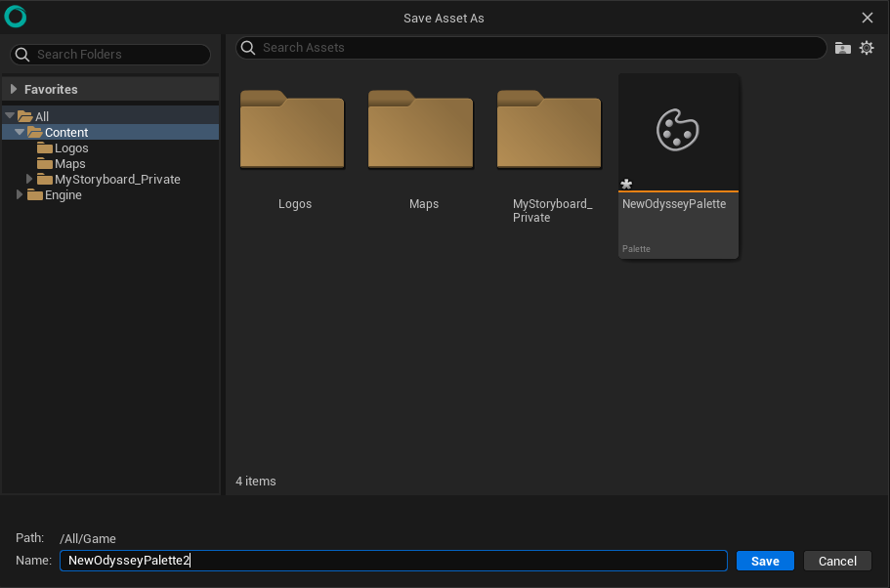Expand the MyStoryboard_Private tree arrow
The width and height of the screenshot is (890, 588).
(x=28, y=179)
